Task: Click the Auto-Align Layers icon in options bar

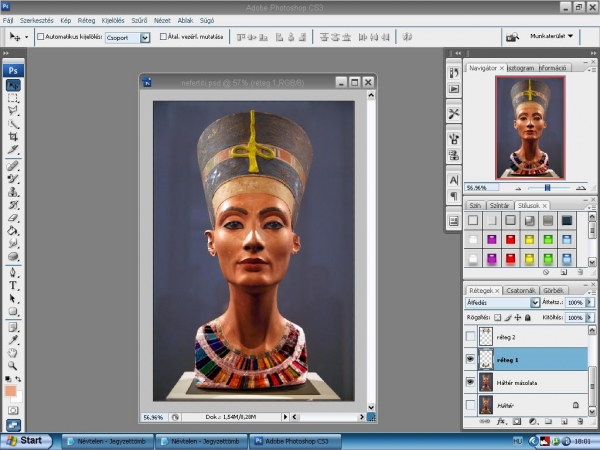Action: (407, 37)
